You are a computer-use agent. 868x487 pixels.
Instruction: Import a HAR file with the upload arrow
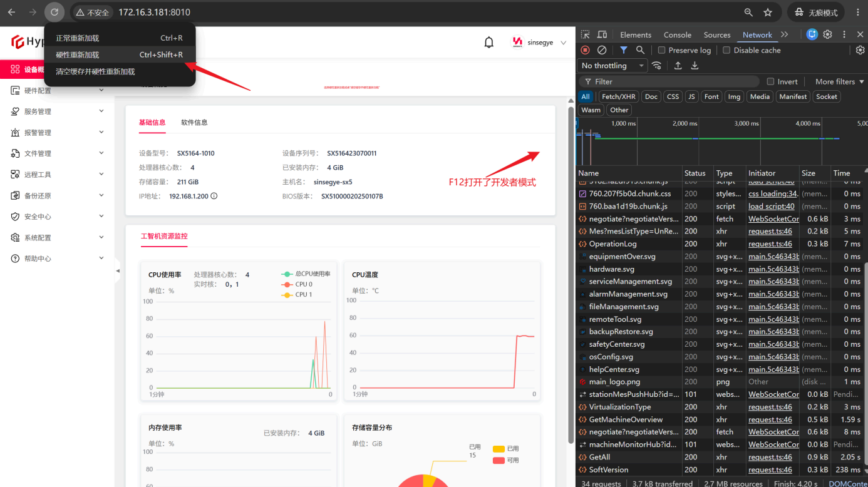coord(678,66)
